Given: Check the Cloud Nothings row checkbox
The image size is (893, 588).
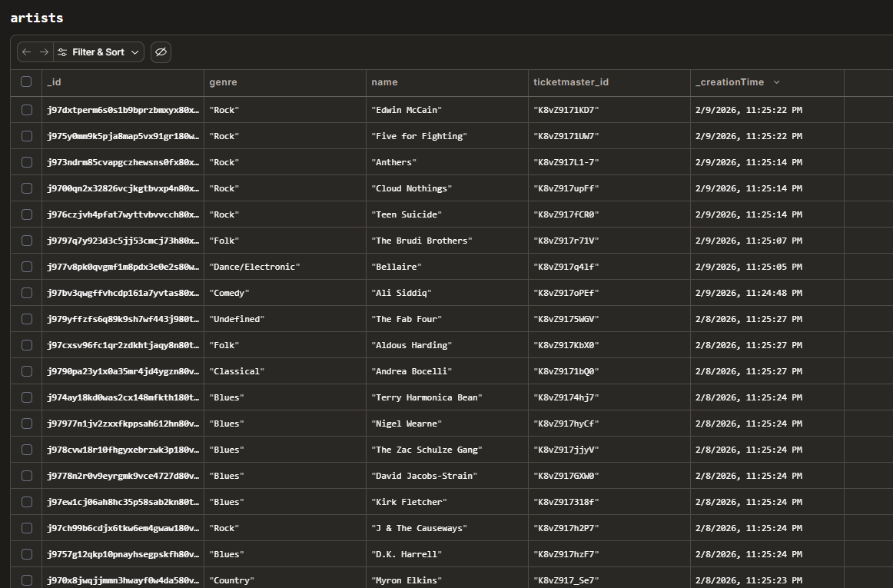Looking at the screenshot, I should point(26,188).
